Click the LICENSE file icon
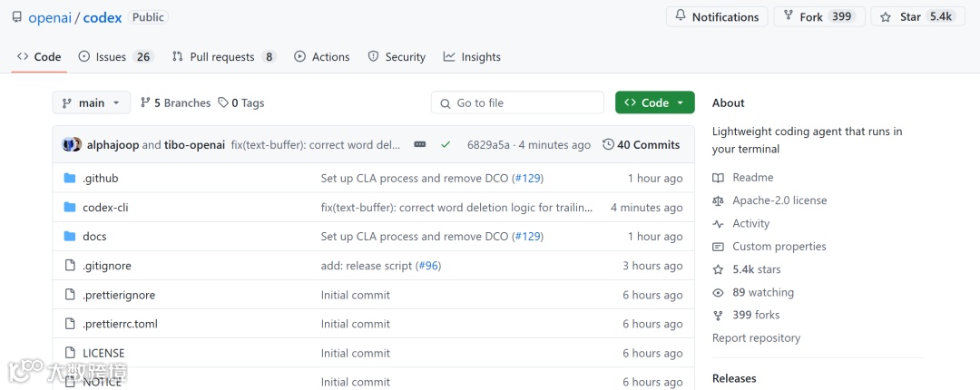Screen dimensions: 980x390 [x=70, y=353]
